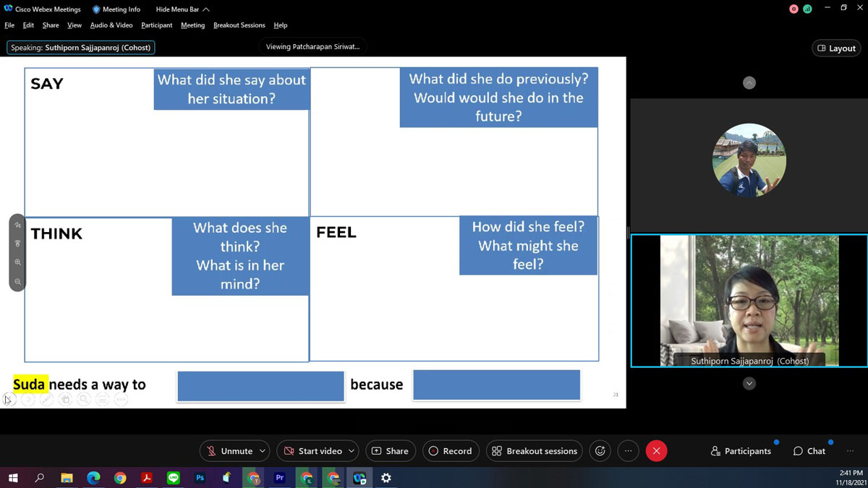Viewport: 868px width, 488px height.
Task: Open the reactions emoji button
Action: (x=600, y=451)
